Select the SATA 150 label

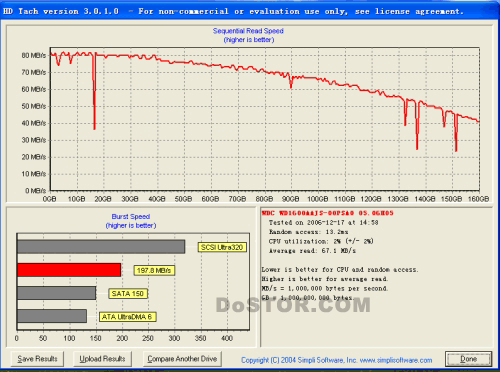(128, 294)
